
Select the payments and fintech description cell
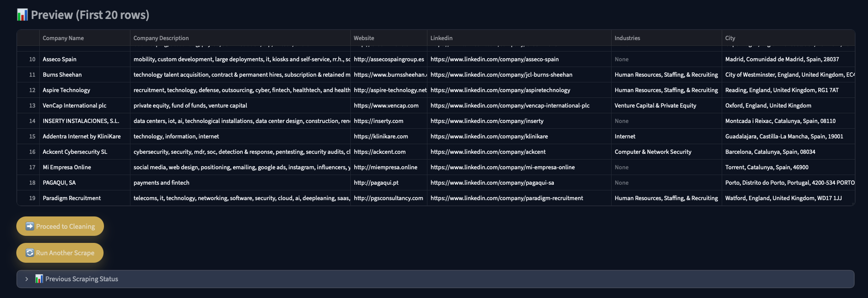point(240,183)
